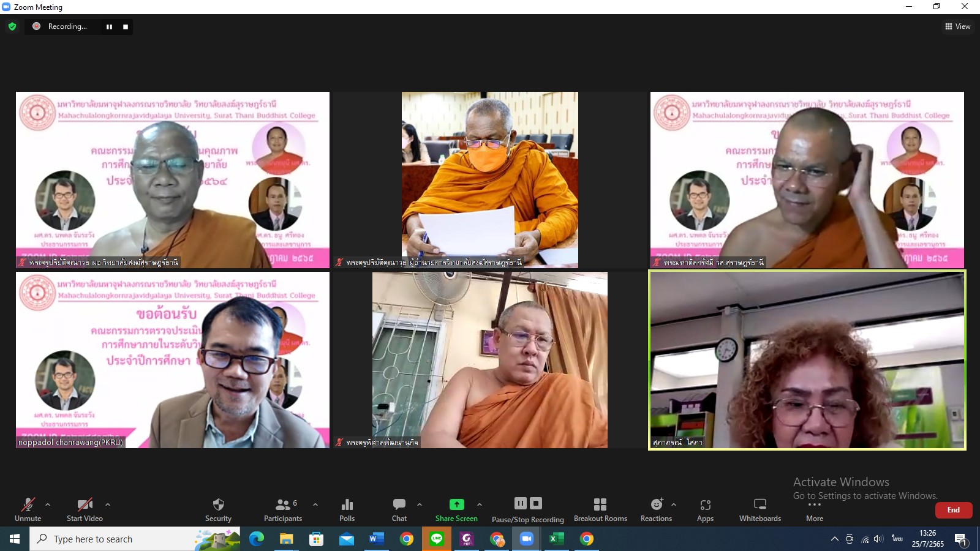Open audio options arrow beside Unmute
This screenshot has height=551, width=980.
[48, 504]
